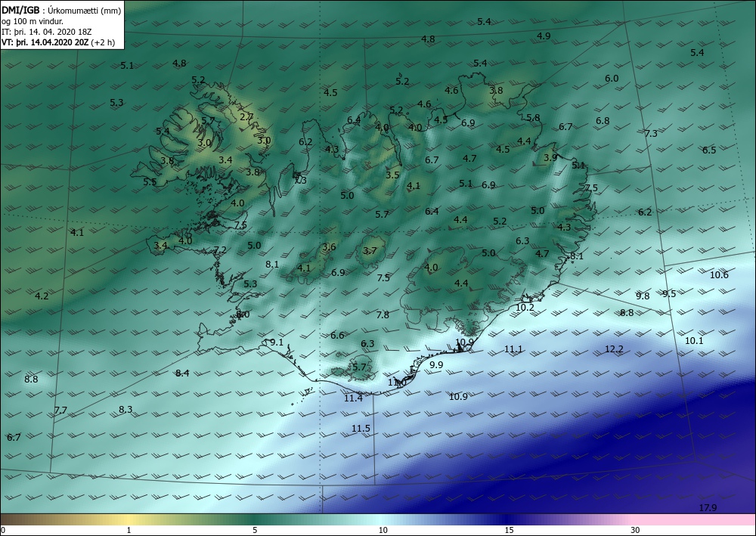Click the 'IT: þri. 14. 04. 2020 18Z' line
Screen dimensions: 756x536
pyautogui.click(x=46, y=32)
